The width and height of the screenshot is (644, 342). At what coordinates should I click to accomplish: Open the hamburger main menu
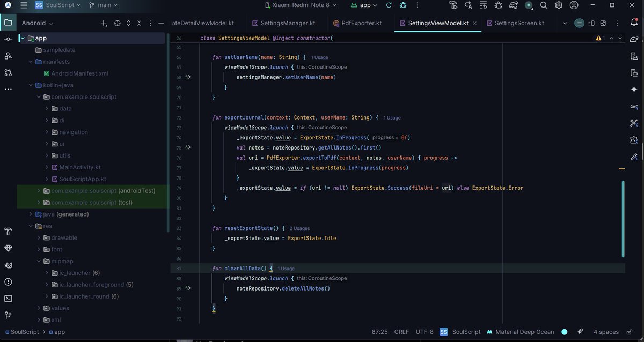pos(23,5)
